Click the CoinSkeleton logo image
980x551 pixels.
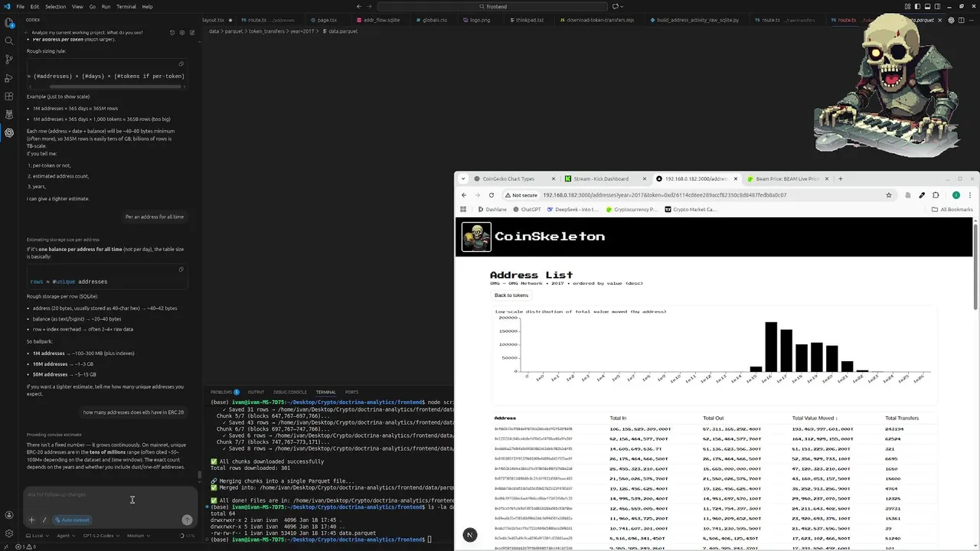pos(476,237)
